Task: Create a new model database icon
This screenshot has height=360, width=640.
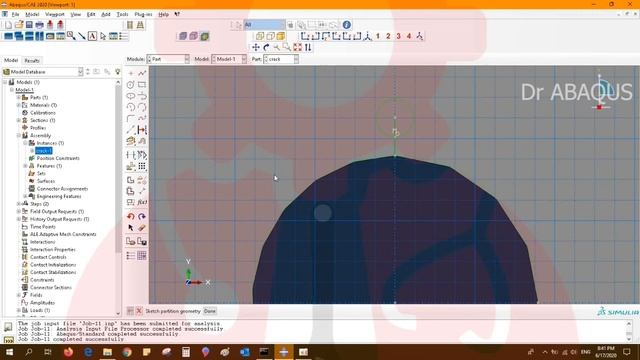Action: pos(8,25)
